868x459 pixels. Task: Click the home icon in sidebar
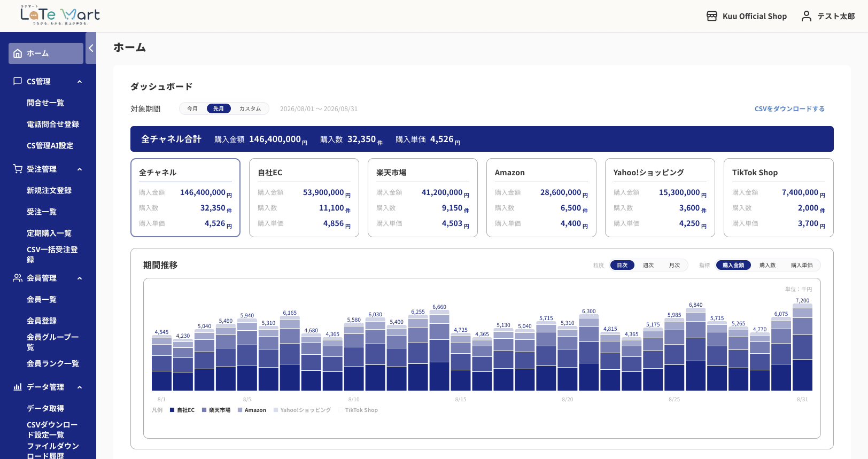click(x=18, y=53)
